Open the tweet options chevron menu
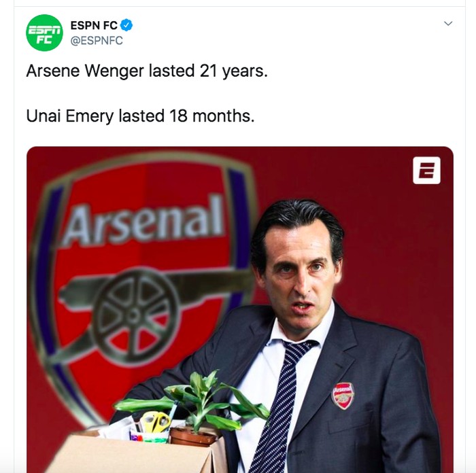The image size is (476, 473). 447,24
